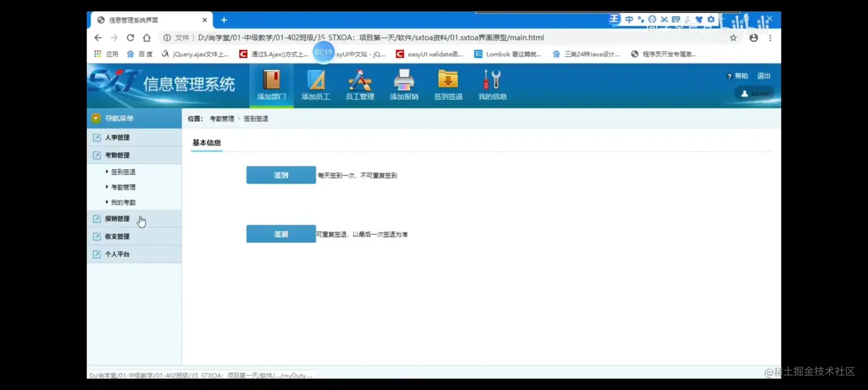Viewport: 868px width, 390px height.
Task: Select 我的考勤 in the sidebar submenu
Action: 123,202
